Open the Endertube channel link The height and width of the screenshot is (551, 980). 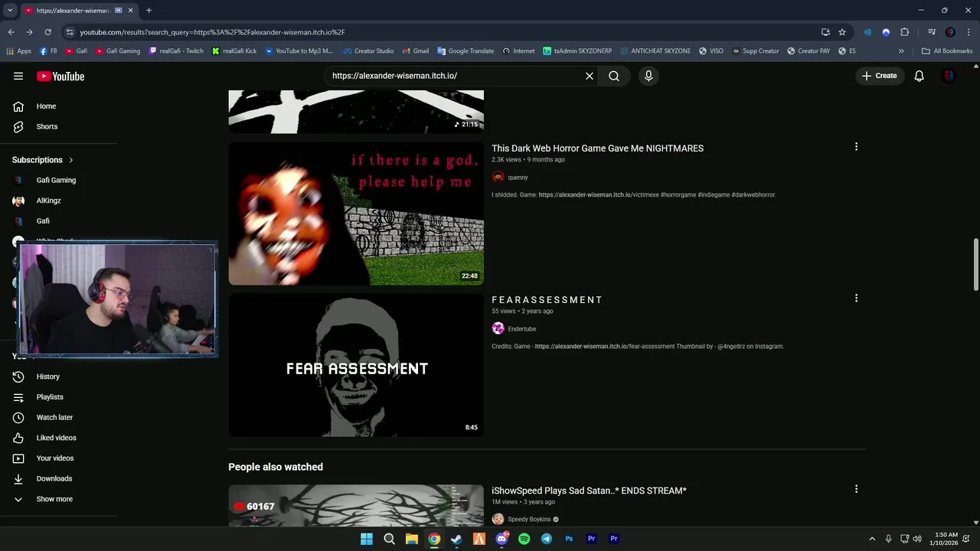pos(521,329)
